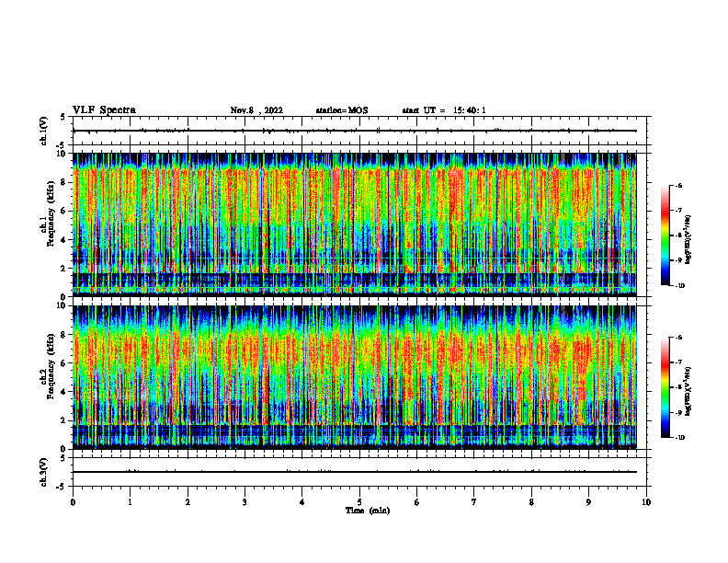Click the "station=MOS" header label
The height and width of the screenshot is (563, 728).
342,110
